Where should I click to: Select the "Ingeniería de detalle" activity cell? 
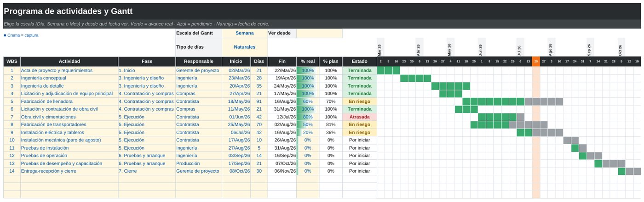point(69,86)
